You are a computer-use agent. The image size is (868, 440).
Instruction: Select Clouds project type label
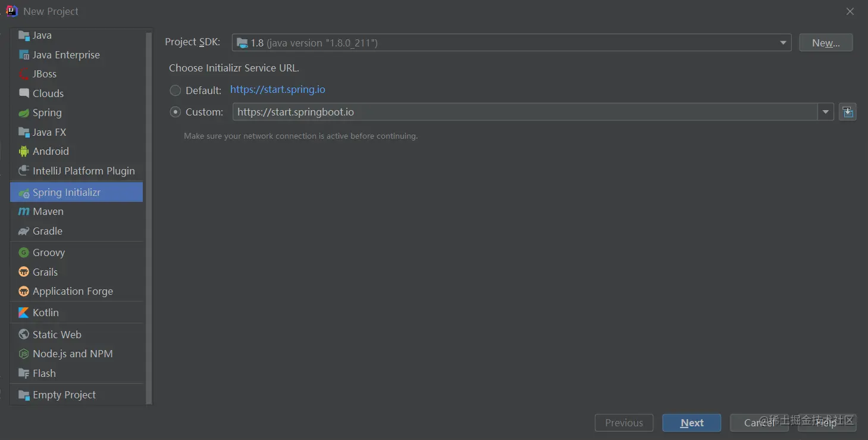point(48,93)
